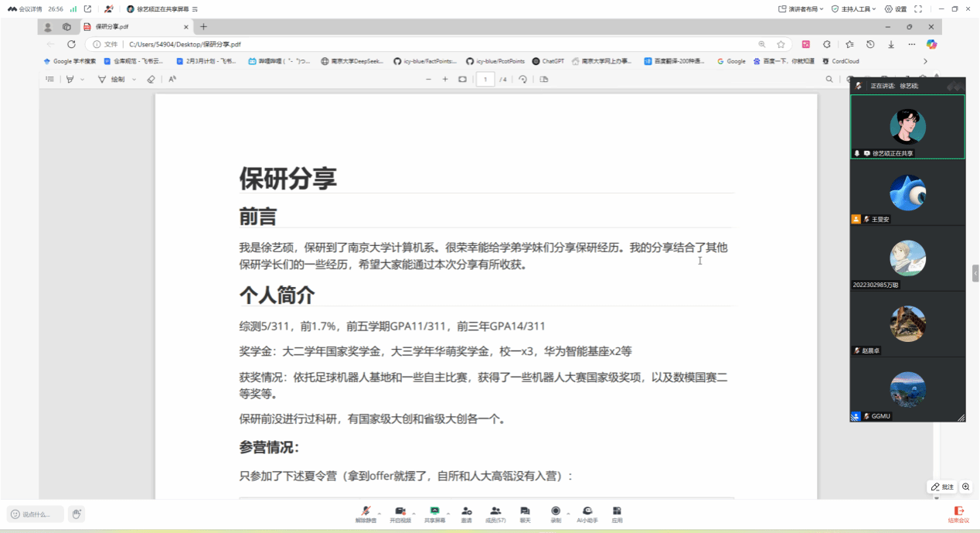Click the PDF page number field
Viewport: 980px width, 533px height.
[485, 79]
